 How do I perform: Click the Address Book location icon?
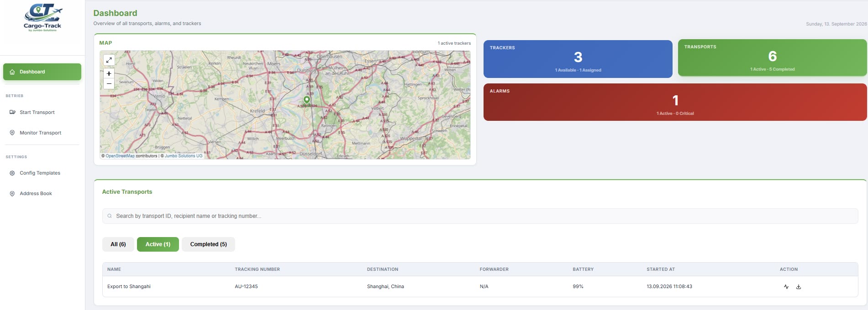12,194
